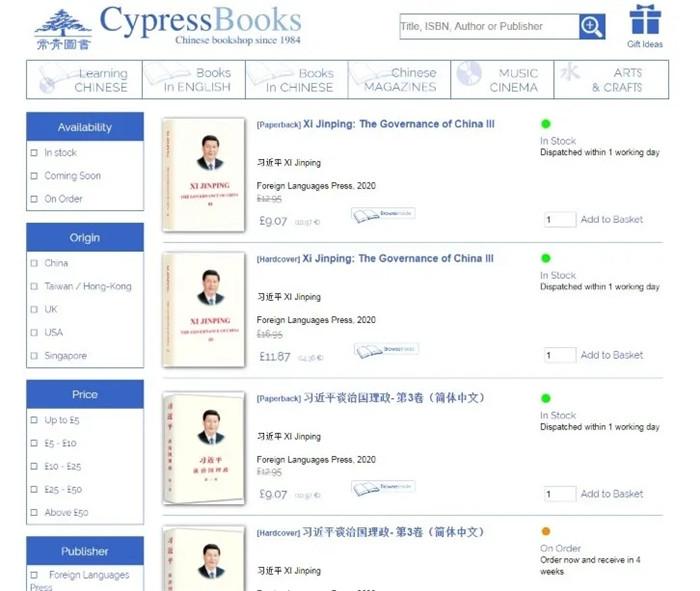The height and width of the screenshot is (591, 700).
Task: Select the Above £50 price filter
Action: click(34, 512)
